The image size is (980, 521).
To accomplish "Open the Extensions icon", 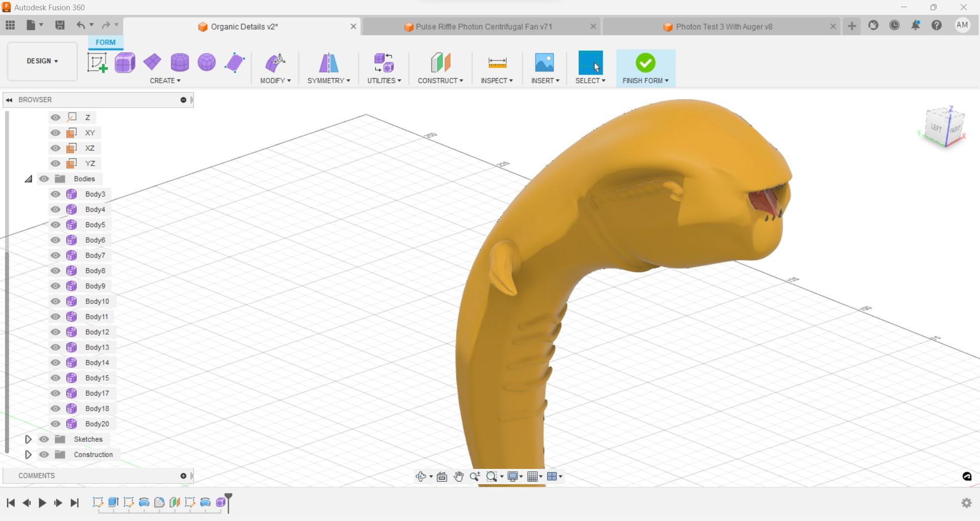I will 873,25.
